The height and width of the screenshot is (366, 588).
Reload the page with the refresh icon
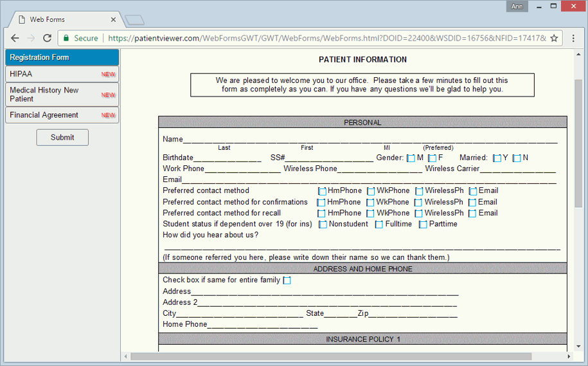coord(48,38)
